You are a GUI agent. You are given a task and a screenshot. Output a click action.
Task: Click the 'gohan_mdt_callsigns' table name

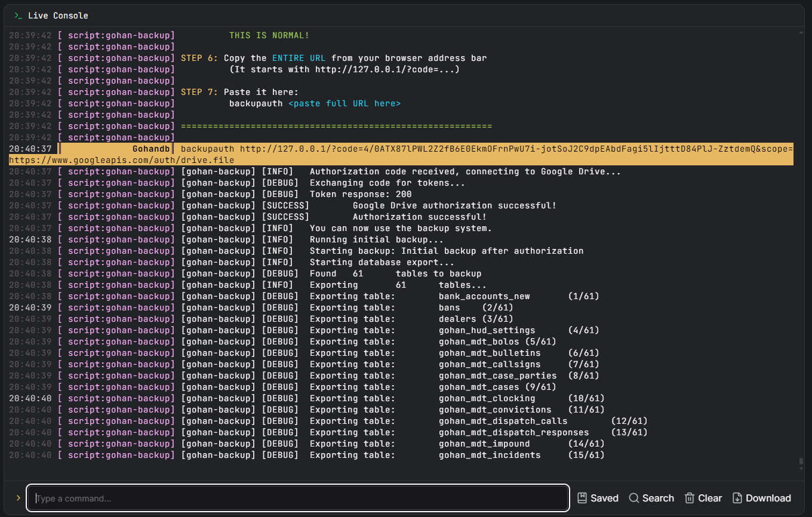490,364
